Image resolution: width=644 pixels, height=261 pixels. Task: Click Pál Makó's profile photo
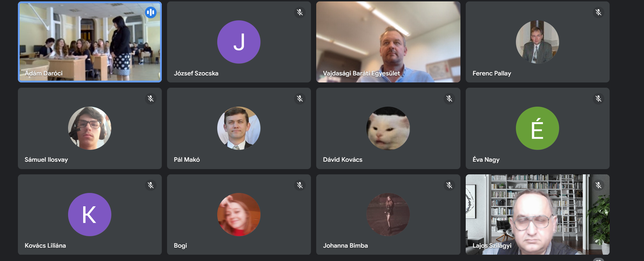[239, 128]
